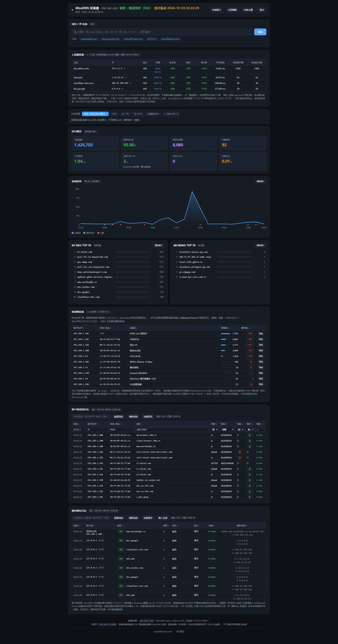Click the 立即刷新 button
This screenshot has width=338, height=644.
pyautogui.click(x=232, y=10)
